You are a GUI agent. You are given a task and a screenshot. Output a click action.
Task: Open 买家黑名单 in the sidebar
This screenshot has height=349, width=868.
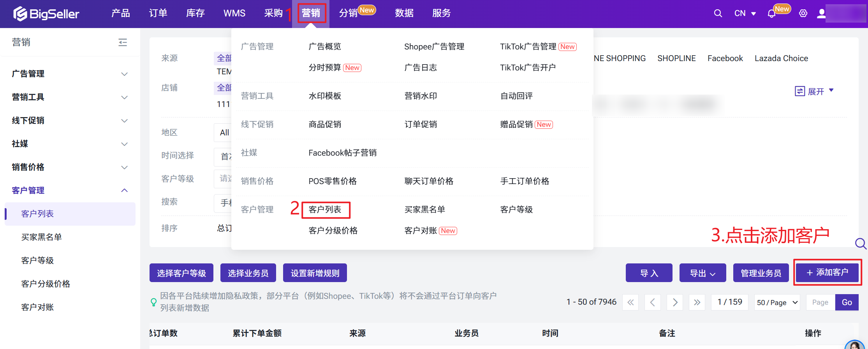click(x=41, y=237)
